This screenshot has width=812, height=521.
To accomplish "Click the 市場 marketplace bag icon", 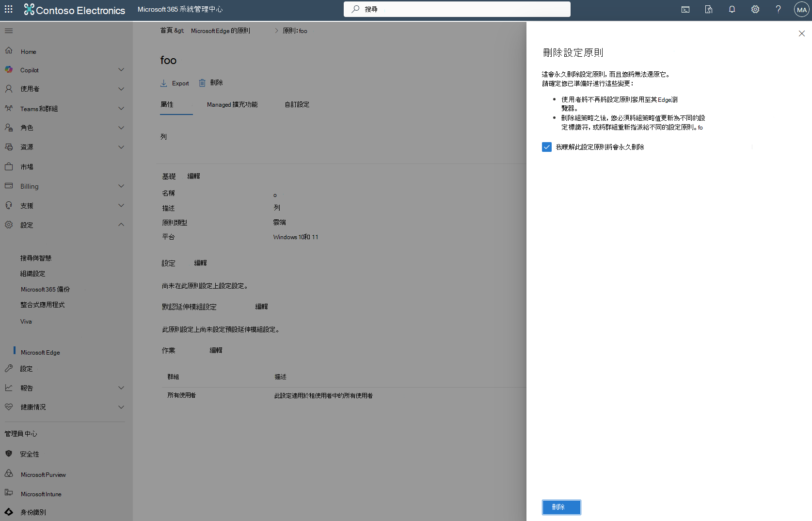I will [9, 166].
